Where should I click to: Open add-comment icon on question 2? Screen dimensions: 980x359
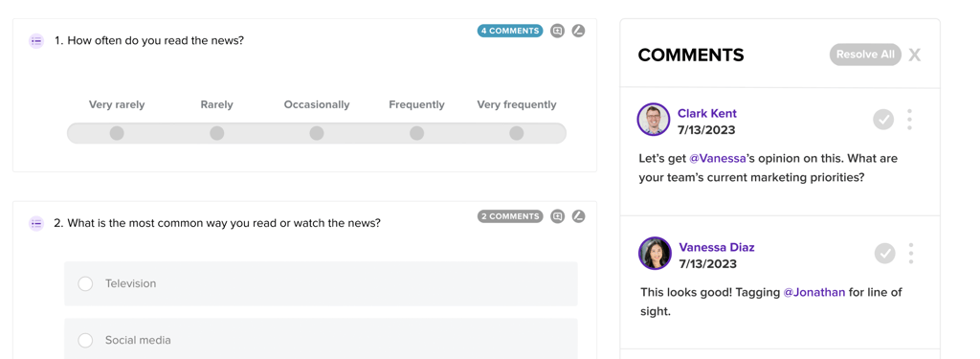pyautogui.click(x=557, y=216)
